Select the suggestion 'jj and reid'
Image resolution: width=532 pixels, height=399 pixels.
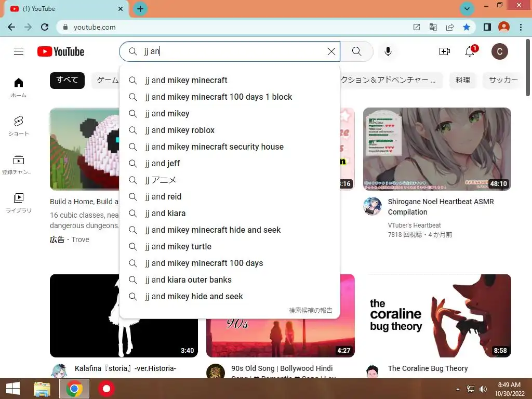230,196
